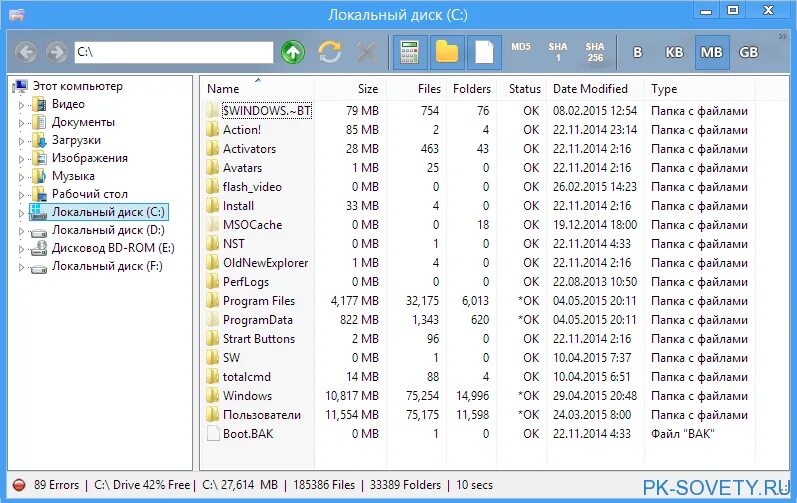797x503 pixels.
Task: Click the $WINDOWS.~BT folder icon
Action: pyautogui.click(x=212, y=111)
